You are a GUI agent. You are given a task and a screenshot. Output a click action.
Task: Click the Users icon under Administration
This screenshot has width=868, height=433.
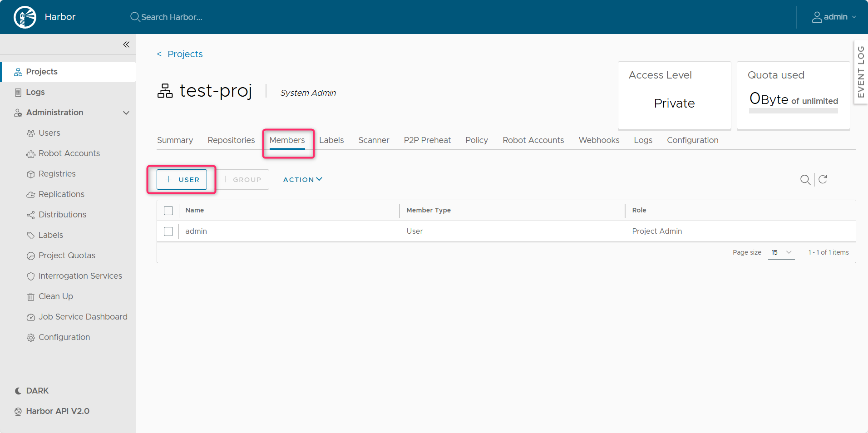[x=31, y=133]
